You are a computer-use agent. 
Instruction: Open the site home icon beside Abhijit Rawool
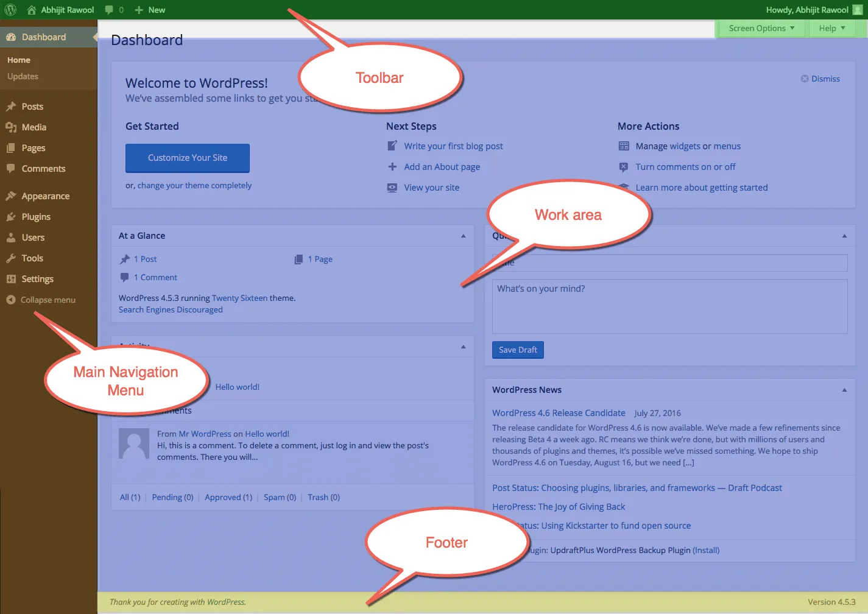(x=32, y=10)
